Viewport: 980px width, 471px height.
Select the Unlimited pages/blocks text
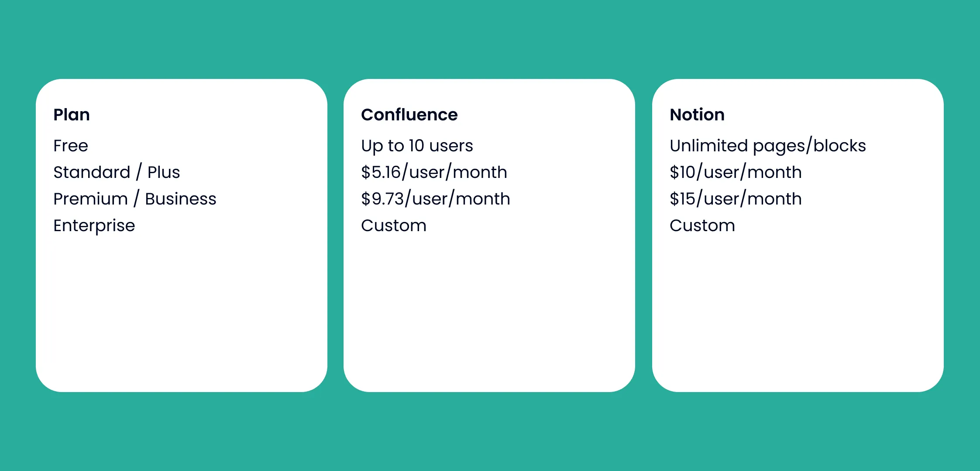(767, 146)
